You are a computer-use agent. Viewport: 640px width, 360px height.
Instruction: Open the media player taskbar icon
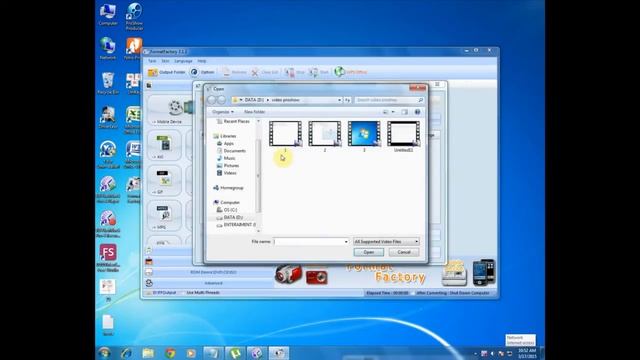tap(191, 353)
